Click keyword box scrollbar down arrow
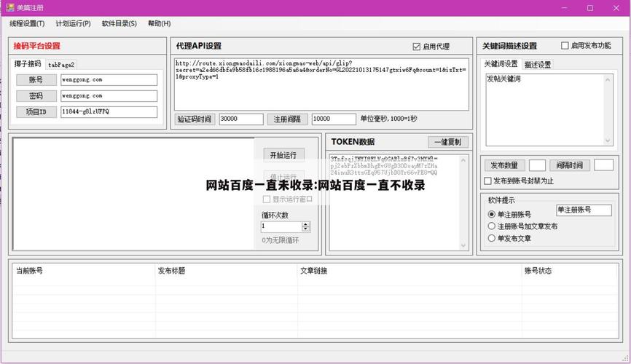Viewport: 631px width, 364px height. (x=608, y=141)
